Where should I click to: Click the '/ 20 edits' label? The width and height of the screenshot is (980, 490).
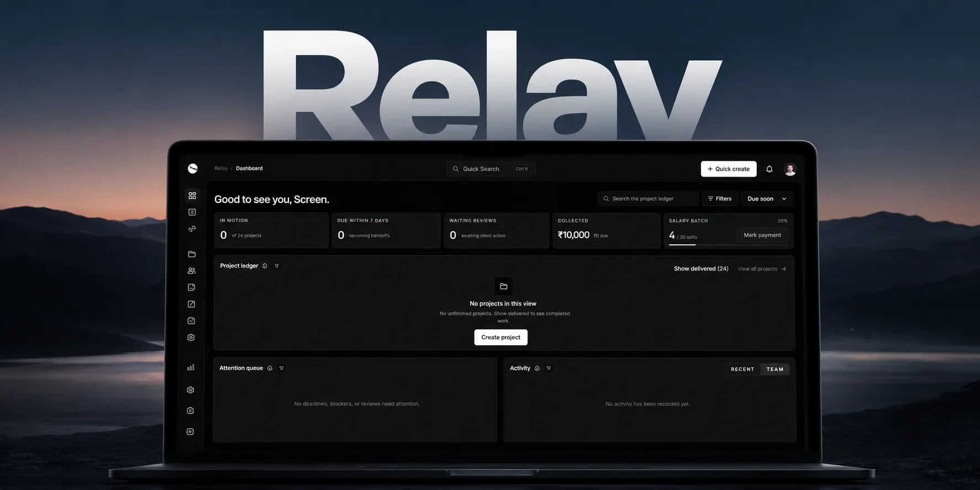point(687,238)
